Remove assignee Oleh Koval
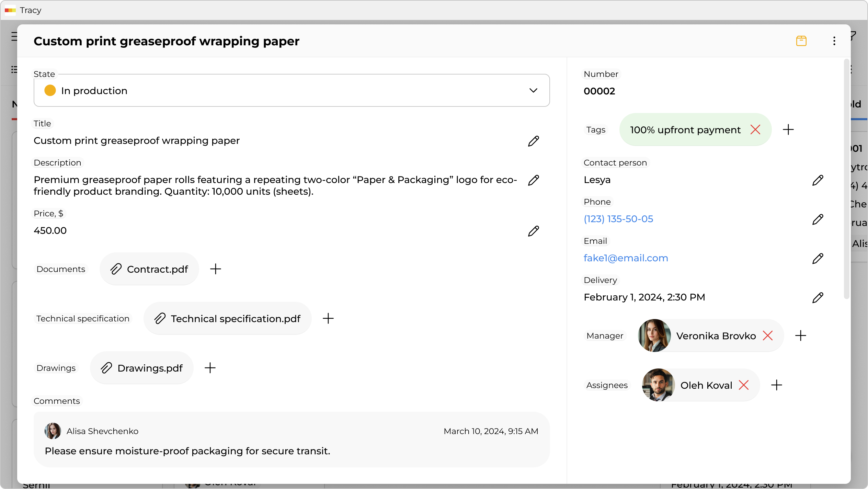 (x=743, y=385)
